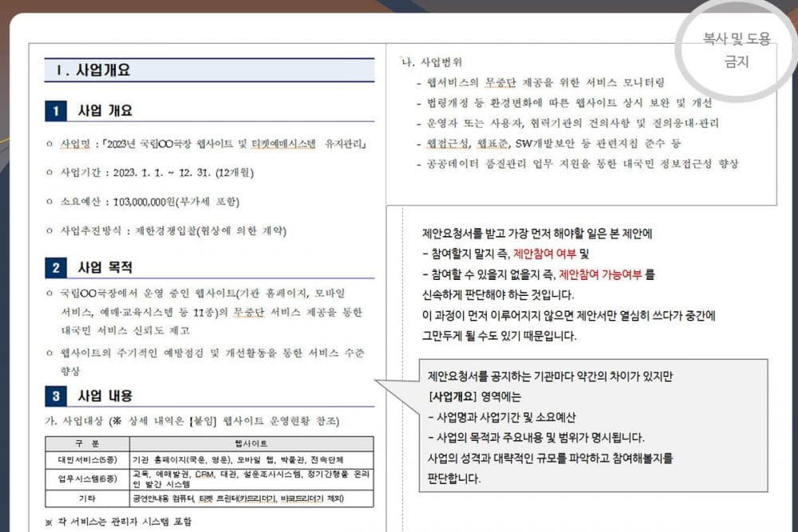
Task: Select the callout line '- 사업의 목적과 주요내용 및 범위'
Action: click(x=536, y=438)
